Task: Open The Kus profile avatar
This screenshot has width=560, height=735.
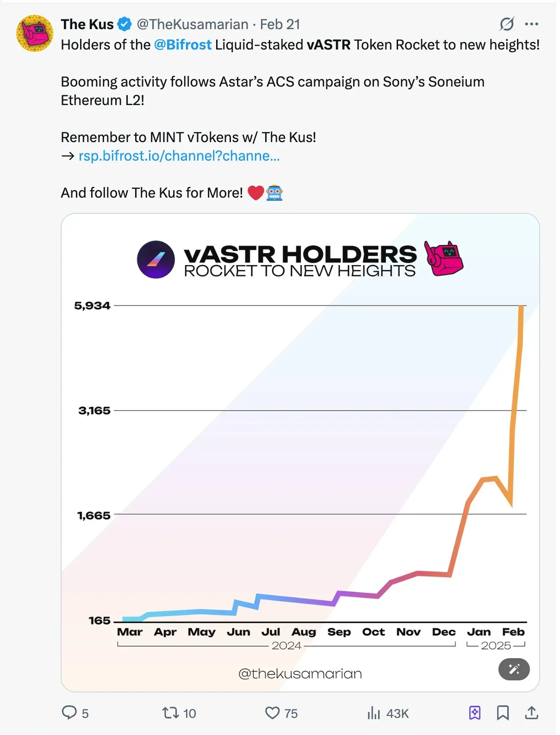Action: pyautogui.click(x=35, y=33)
